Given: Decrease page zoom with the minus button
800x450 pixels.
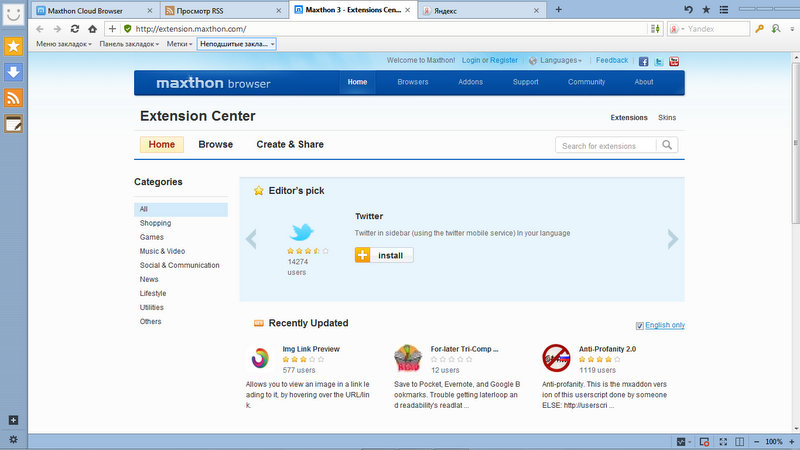Looking at the screenshot, I should tap(757, 442).
